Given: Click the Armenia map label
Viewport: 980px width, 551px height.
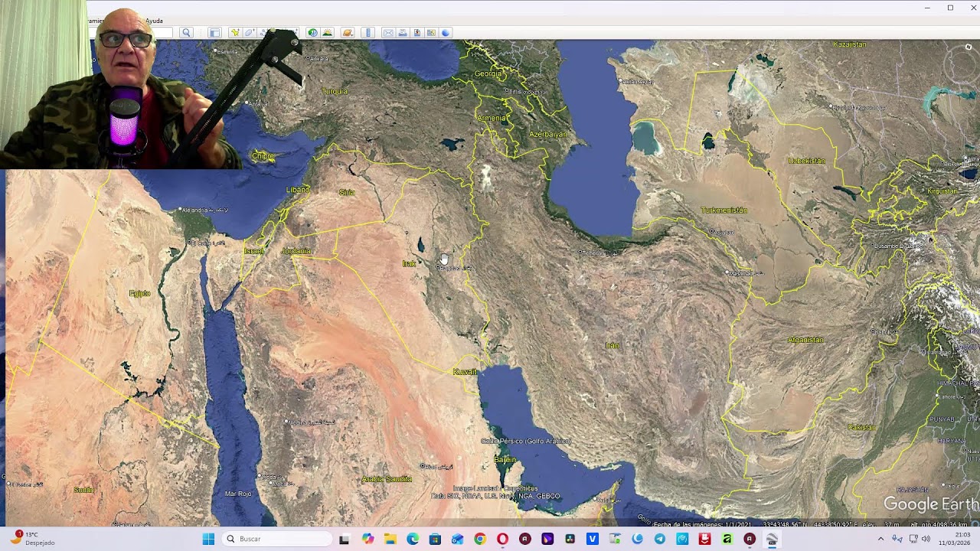Looking at the screenshot, I should 492,118.
